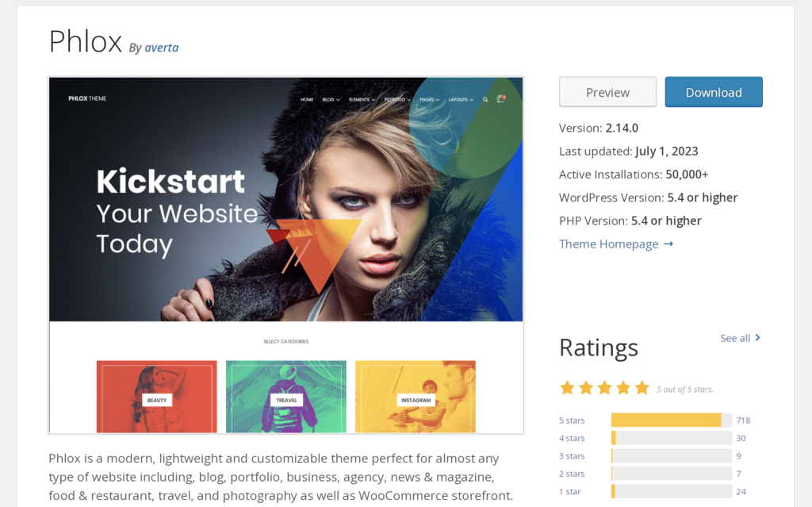Image resolution: width=812 pixels, height=507 pixels.
Task: Open PORTFOLIO dropdown in screenshot menu
Action: pyautogui.click(x=397, y=99)
